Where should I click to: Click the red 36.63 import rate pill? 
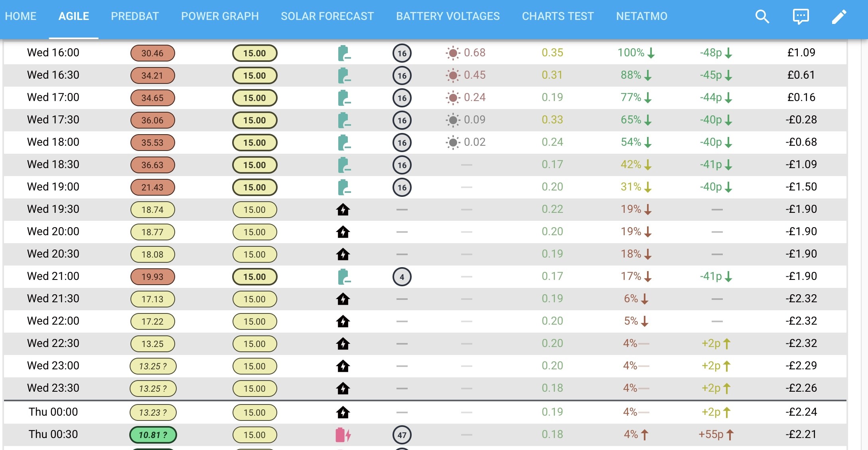pos(152,165)
